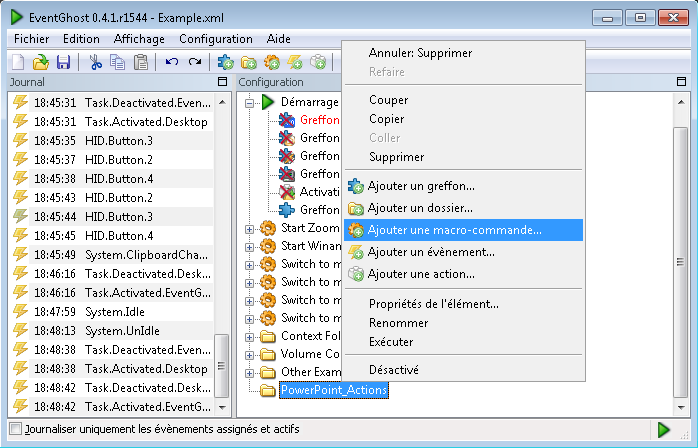Open 'Propriétés de l'élément...' from the menu
Screen dimensions: 698x448
coord(463,304)
